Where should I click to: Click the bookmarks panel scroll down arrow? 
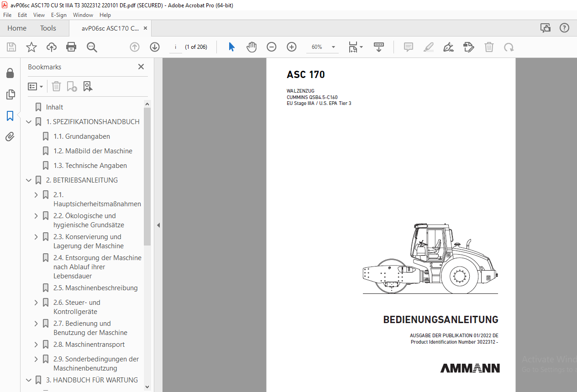[x=147, y=387]
